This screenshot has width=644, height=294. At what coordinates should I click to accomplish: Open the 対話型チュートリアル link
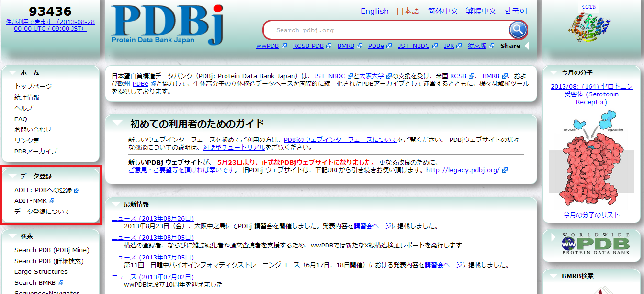pyautogui.click(x=234, y=147)
